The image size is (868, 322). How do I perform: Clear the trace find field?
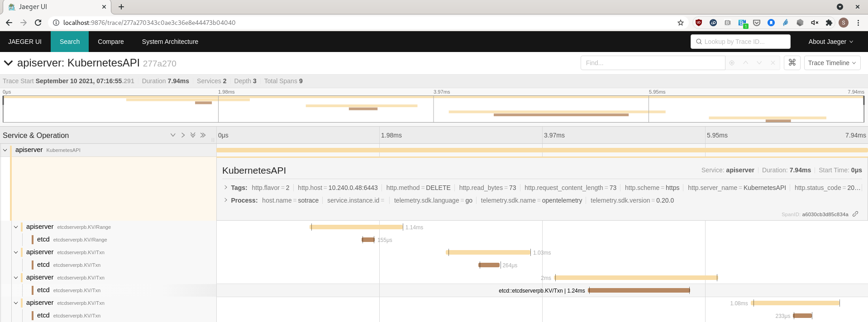pyautogui.click(x=773, y=63)
